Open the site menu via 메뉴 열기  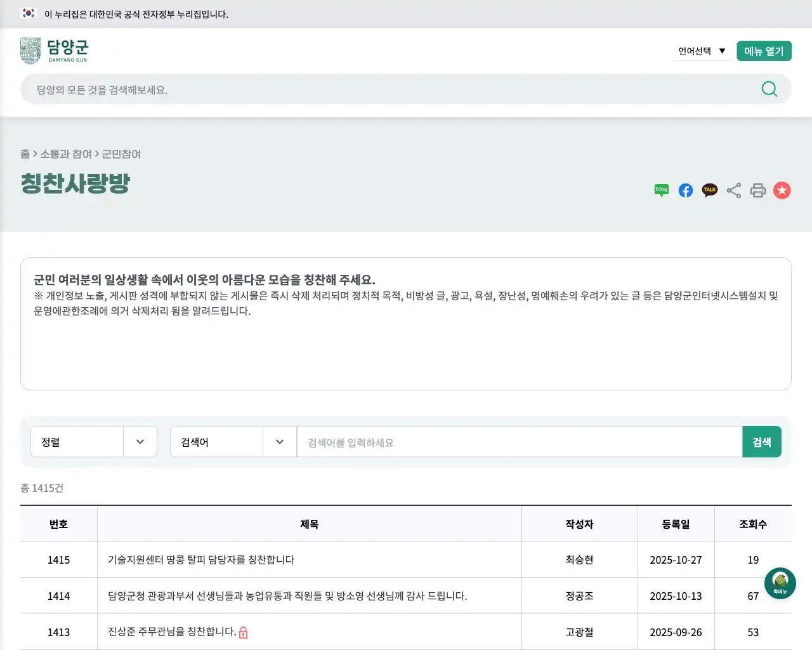click(764, 51)
